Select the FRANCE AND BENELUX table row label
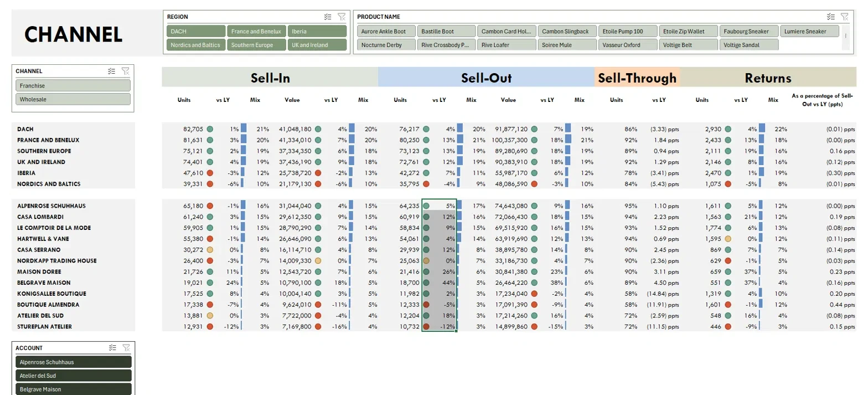The height and width of the screenshot is (395, 868). (48, 140)
